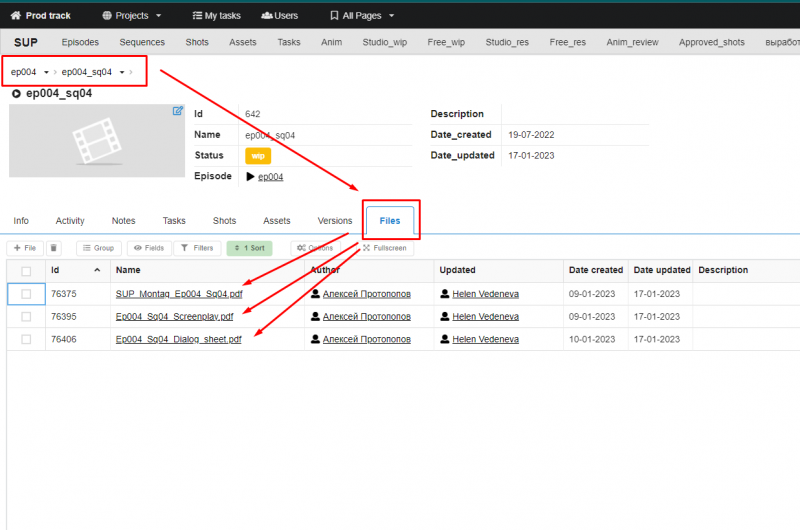Open the All Pages dropdown
The width and height of the screenshot is (800, 530).
(x=362, y=16)
